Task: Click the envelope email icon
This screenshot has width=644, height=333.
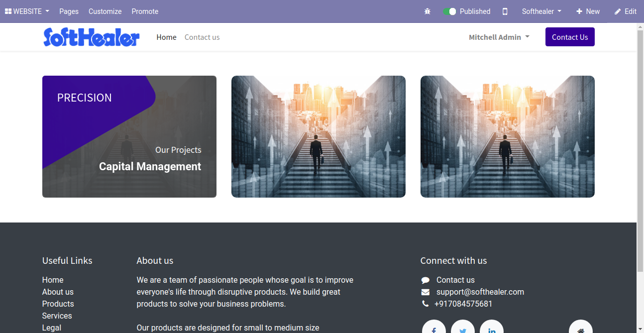Action: (x=425, y=292)
